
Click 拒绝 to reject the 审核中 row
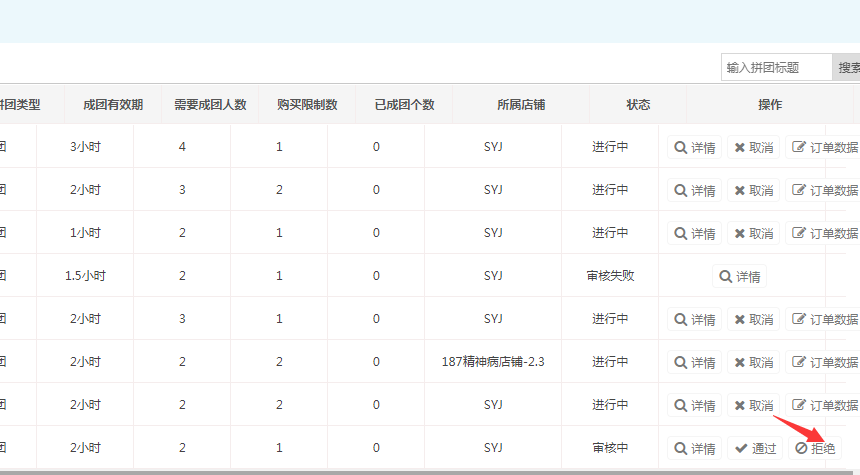click(x=815, y=449)
